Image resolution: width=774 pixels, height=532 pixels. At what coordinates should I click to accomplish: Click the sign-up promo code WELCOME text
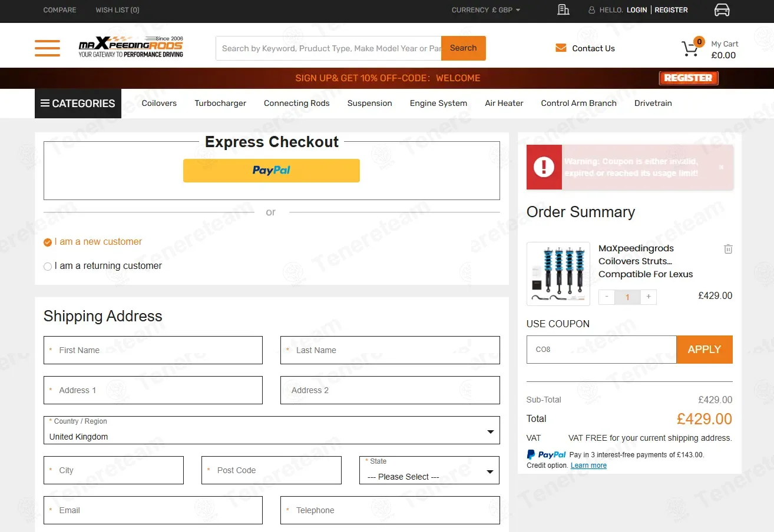(x=388, y=78)
